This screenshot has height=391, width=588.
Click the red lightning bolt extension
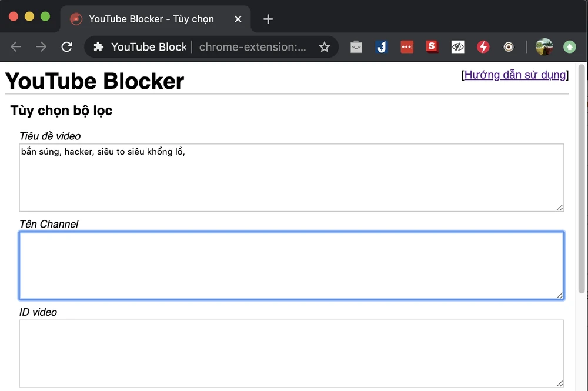(x=483, y=47)
